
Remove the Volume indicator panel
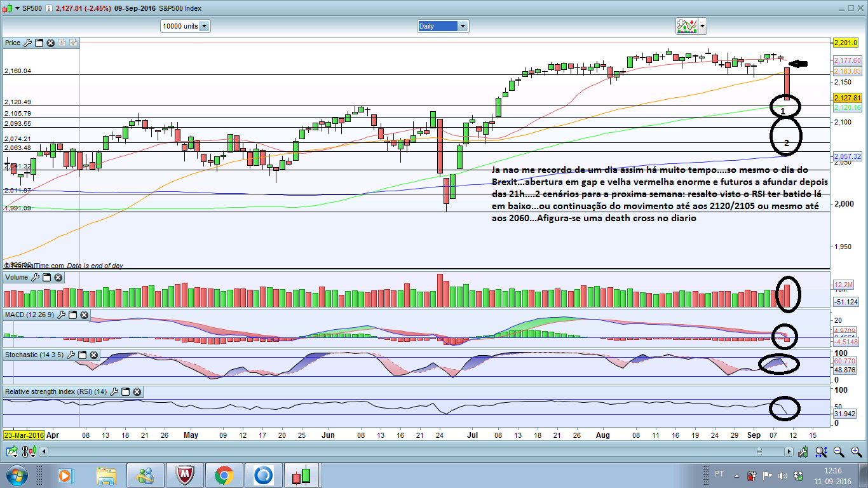(58, 277)
